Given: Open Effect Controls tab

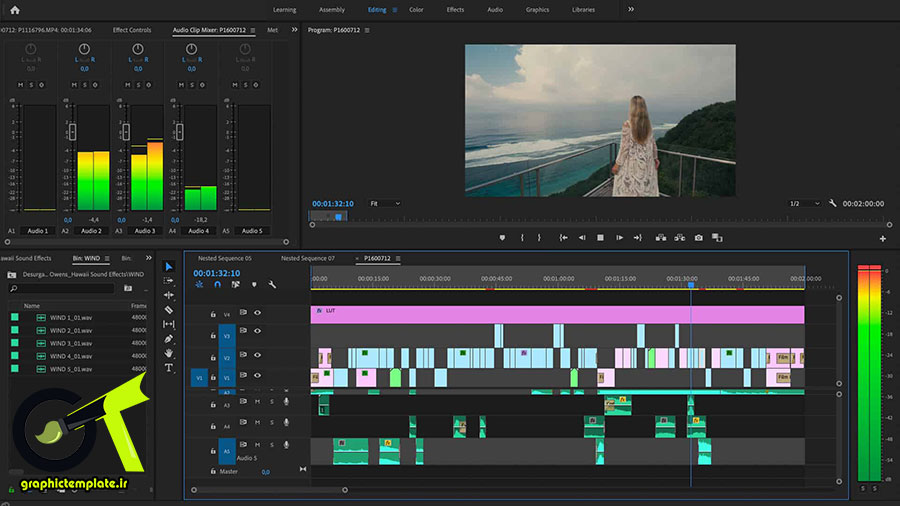Looking at the screenshot, I should click(x=132, y=30).
